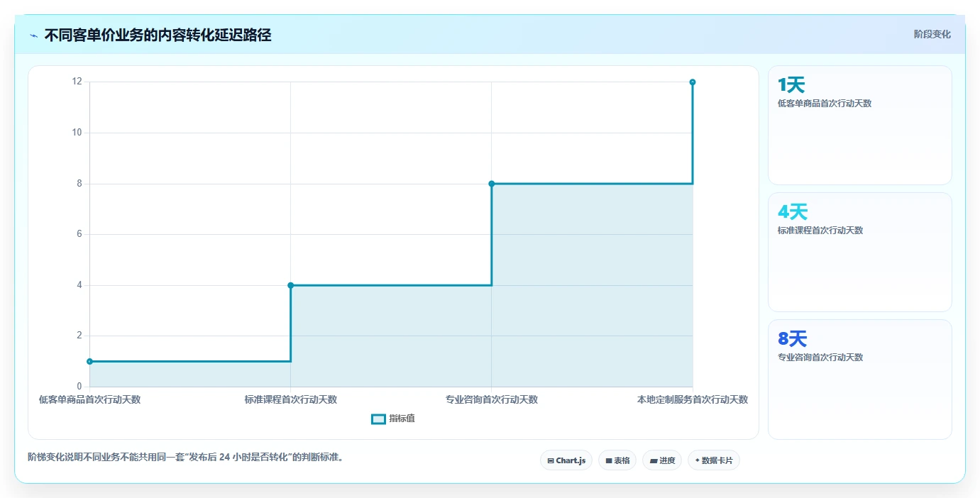Click the data point at value 4
The height and width of the screenshot is (498, 980).
pos(290,285)
